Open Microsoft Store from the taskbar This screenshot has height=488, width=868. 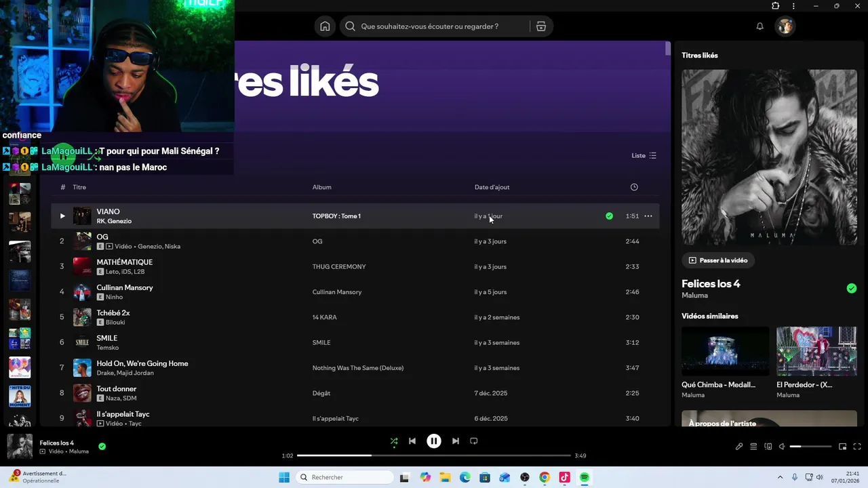(x=485, y=477)
